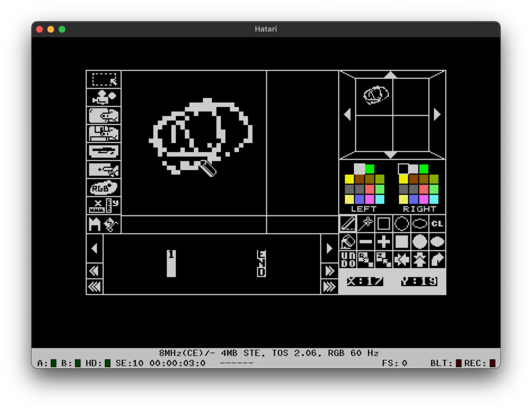Pick bright green in the RIGHT palette
Image resolution: width=532 pixels, height=410 pixels.
tap(424, 169)
